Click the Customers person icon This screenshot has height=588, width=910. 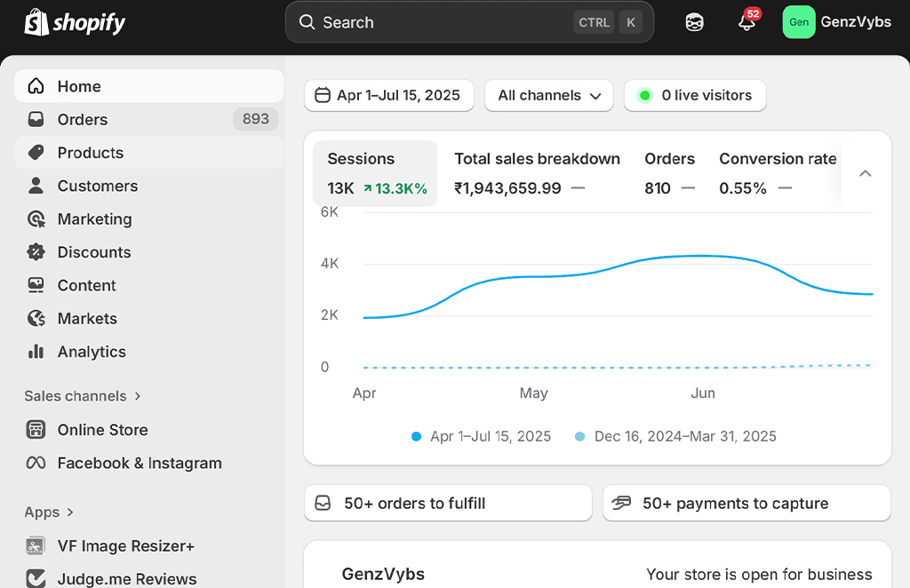[x=36, y=186]
